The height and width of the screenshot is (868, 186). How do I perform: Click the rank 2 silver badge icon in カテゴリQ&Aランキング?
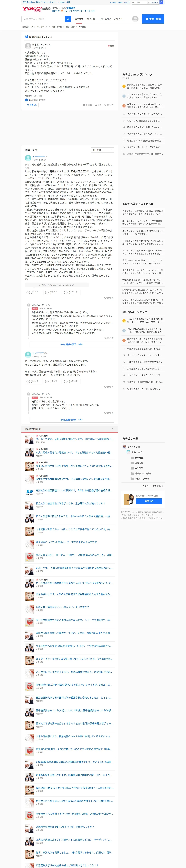pyautogui.click(x=124, y=96)
